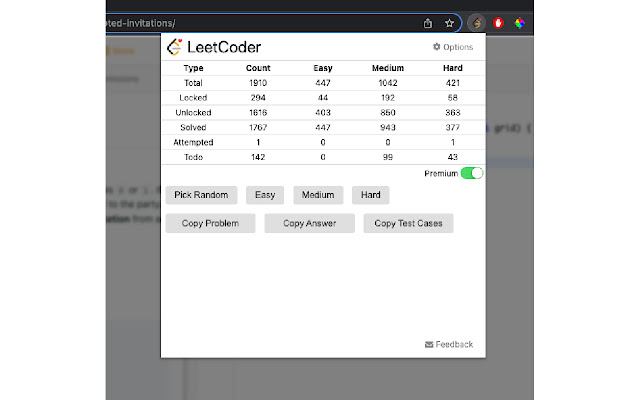Click the LeetCoder title text

[x=224, y=47]
